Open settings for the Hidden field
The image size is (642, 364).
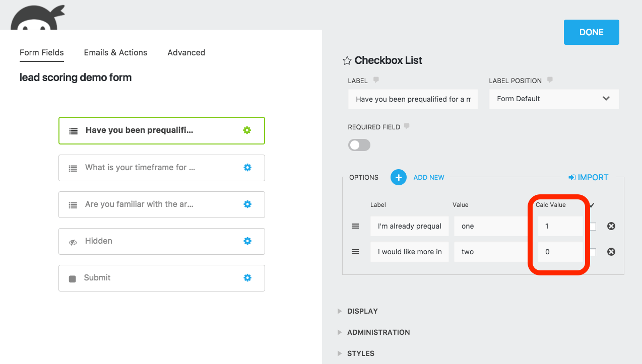tap(247, 241)
